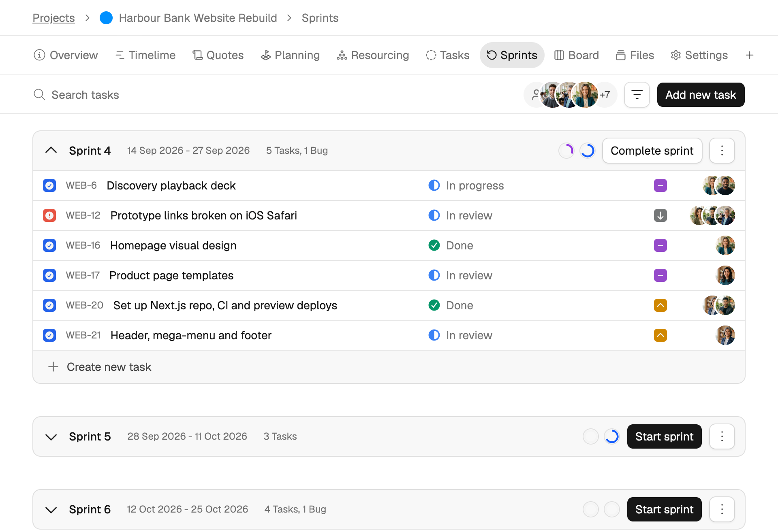Switch to the Timeline tab
The width and height of the screenshot is (778, 532).
(145, 55)
